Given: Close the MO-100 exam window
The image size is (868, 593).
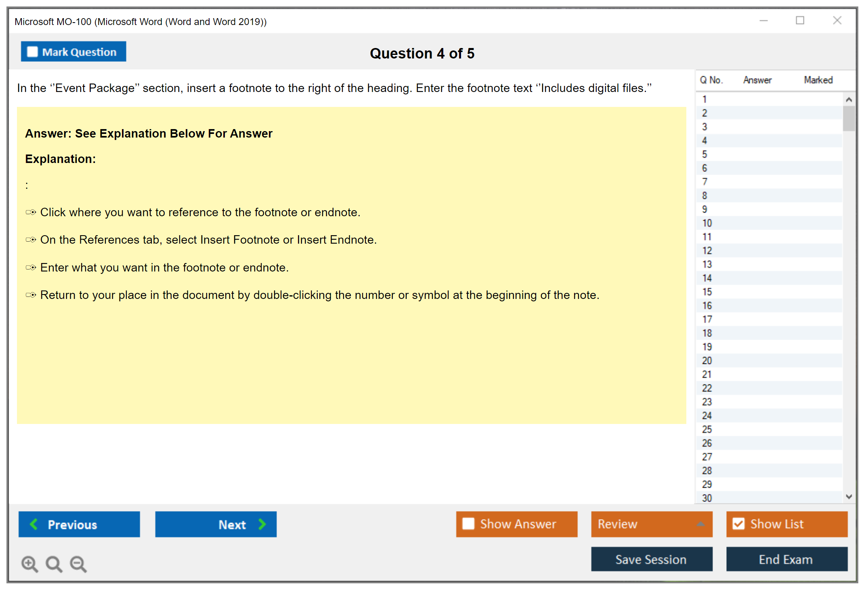Looking at the screenshot, I should pyautogui.click(x=837, y=21).
